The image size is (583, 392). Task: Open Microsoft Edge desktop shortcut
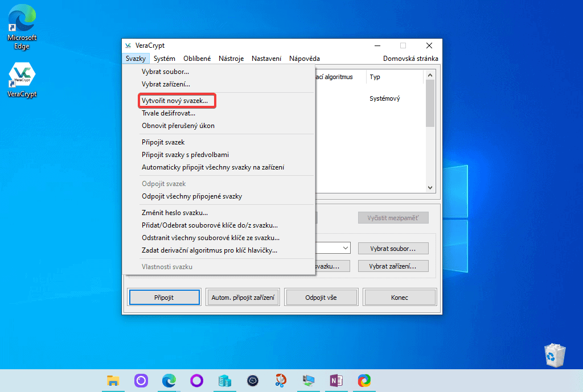(x=22, y=27)
